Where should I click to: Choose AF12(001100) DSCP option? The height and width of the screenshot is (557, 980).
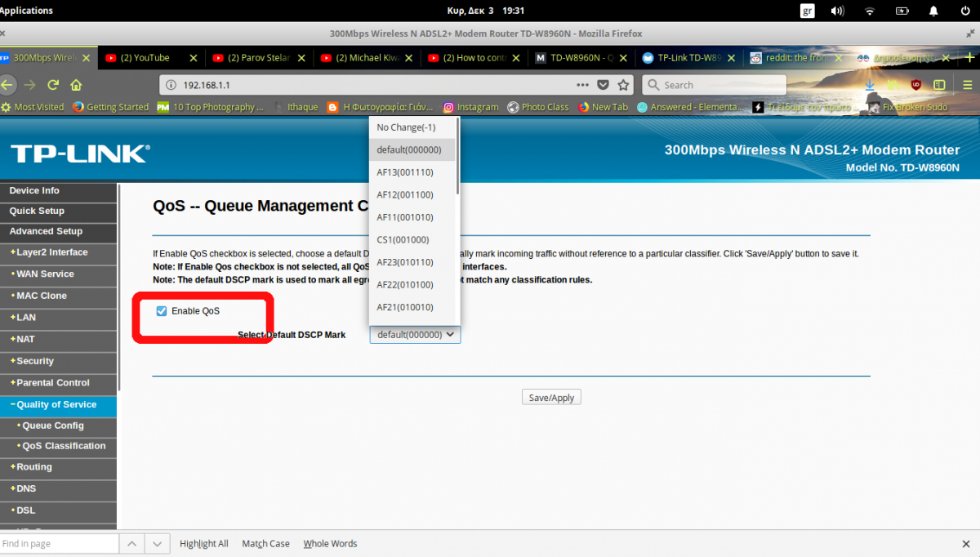click(x=412, y=194)
